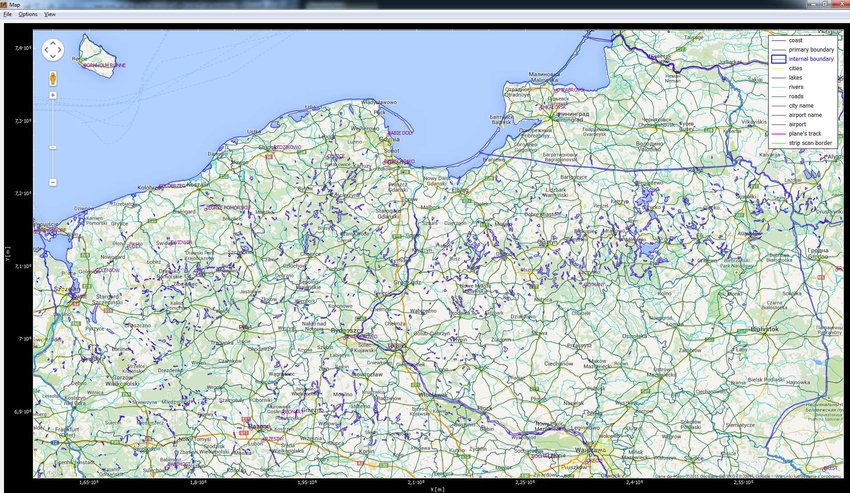Click the 2,55·10⁵ x-axis tick label
The width and height of the screenshot is (850, 493).
(742, 482)
